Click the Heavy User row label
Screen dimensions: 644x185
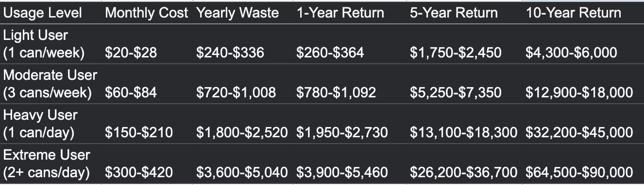click(40, 124)
